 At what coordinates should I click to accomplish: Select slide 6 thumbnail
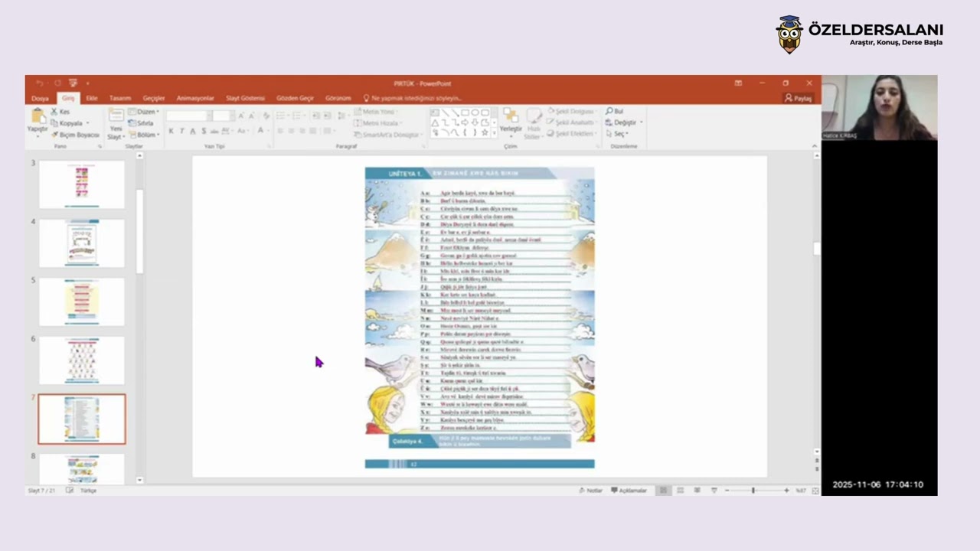click(82, 360)
